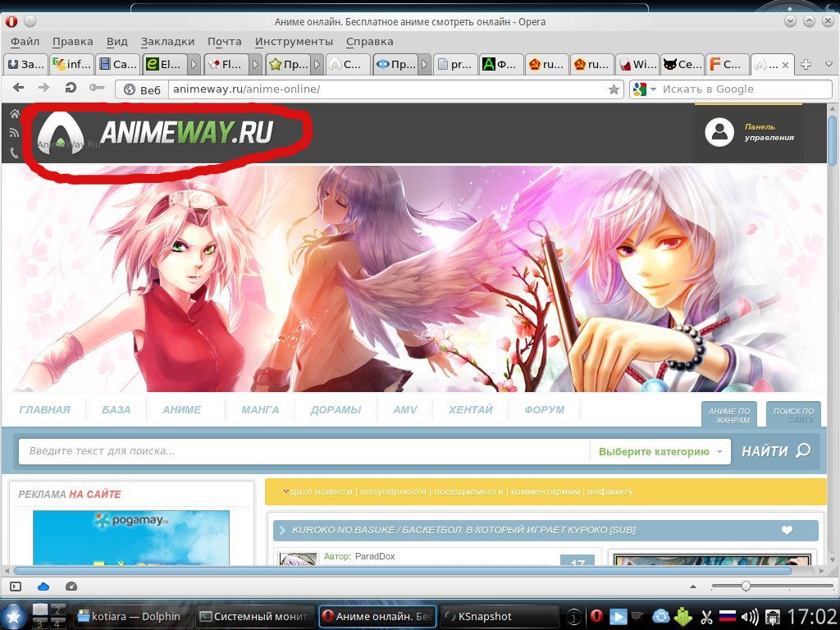Open the "Выберите категорию" dropdown
This screenshot has height=630, width=840.
(x=660, y=452)
